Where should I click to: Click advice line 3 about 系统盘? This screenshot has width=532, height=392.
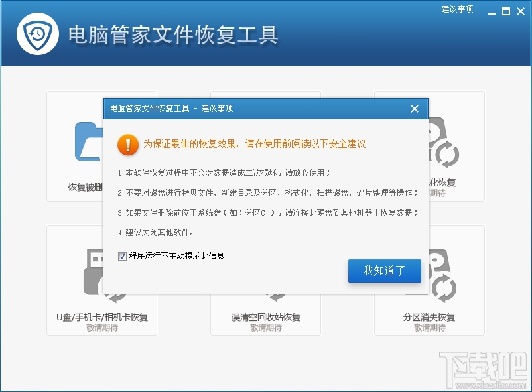point(268,213)
